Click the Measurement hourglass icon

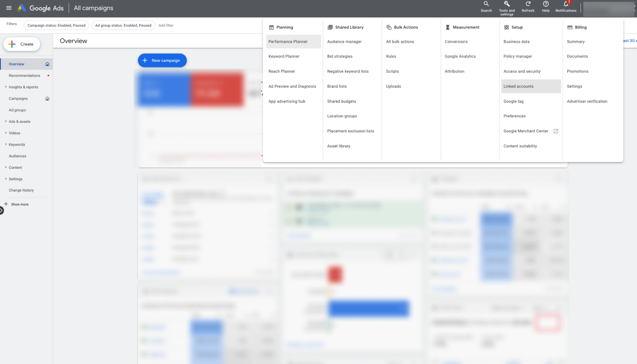click(x=447, y=27)
